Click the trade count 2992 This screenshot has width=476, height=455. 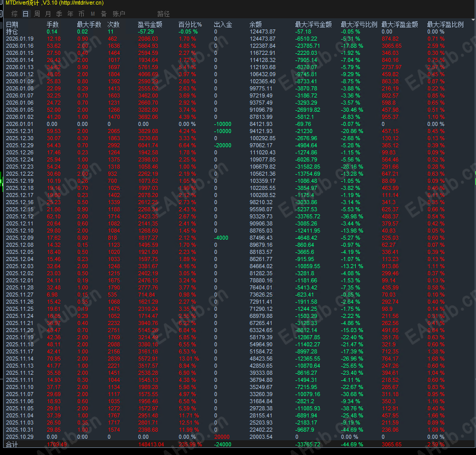click(x=114, y=146)
